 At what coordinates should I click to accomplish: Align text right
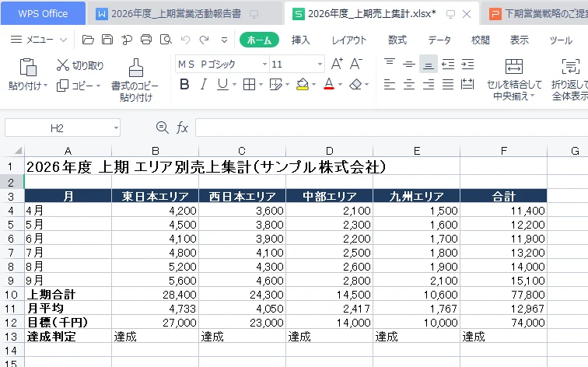pos(429,85)
